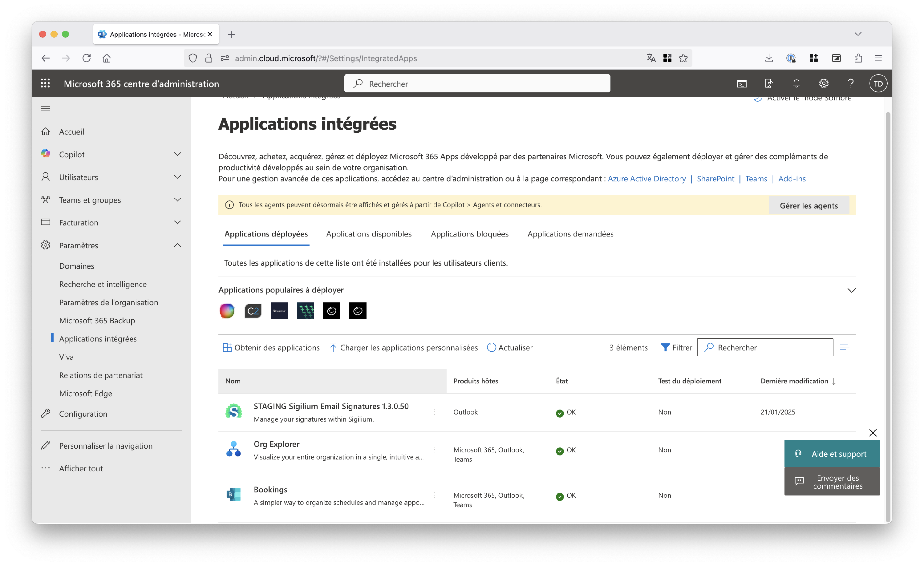The width and height of the screenshot is (924, 566).
Task: Click the notifications bell icon
Action: [796, 83]
